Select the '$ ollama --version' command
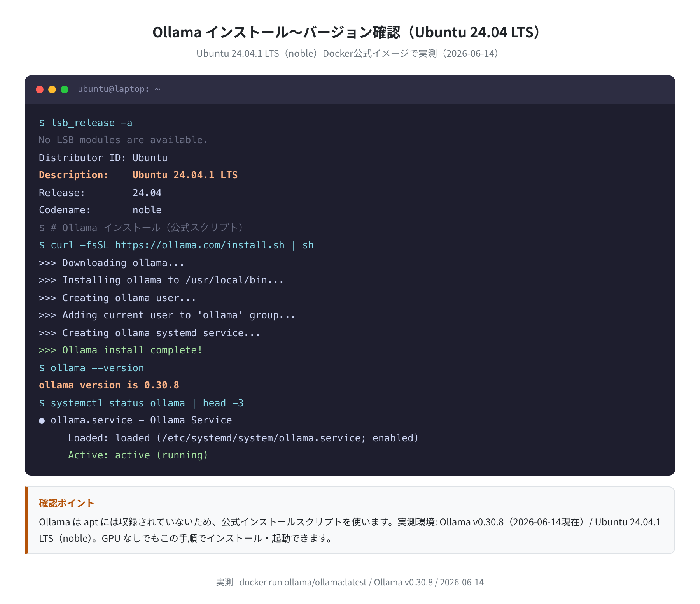 (91, 368)
